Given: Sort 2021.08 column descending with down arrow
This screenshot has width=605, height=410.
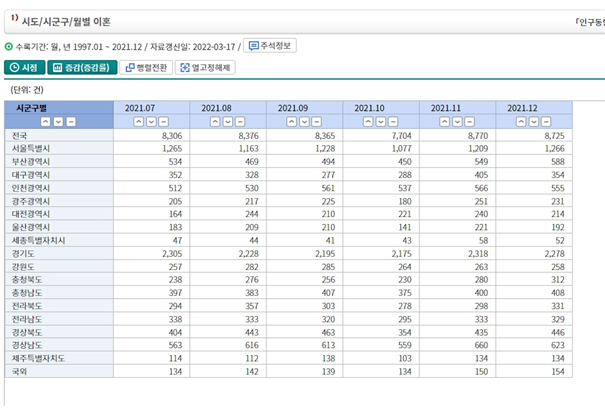Looking at the screenshot, I should [x=228, y=122].
